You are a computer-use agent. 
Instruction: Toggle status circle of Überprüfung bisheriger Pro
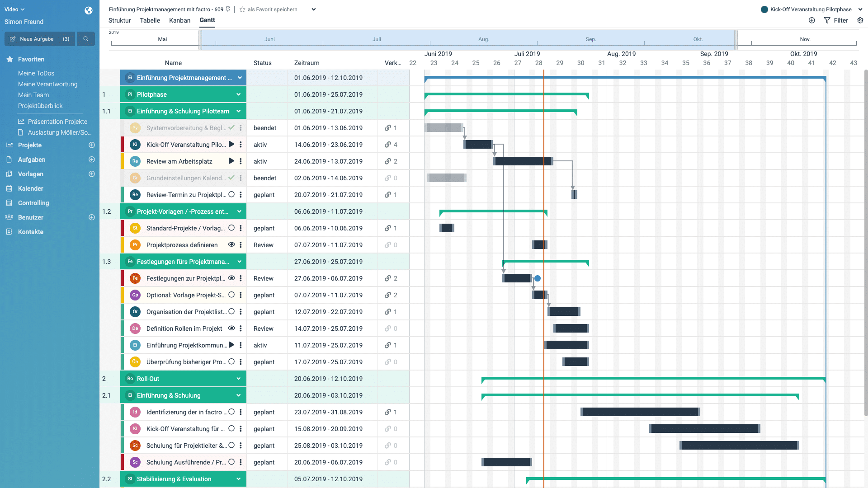tap(231, 361)
